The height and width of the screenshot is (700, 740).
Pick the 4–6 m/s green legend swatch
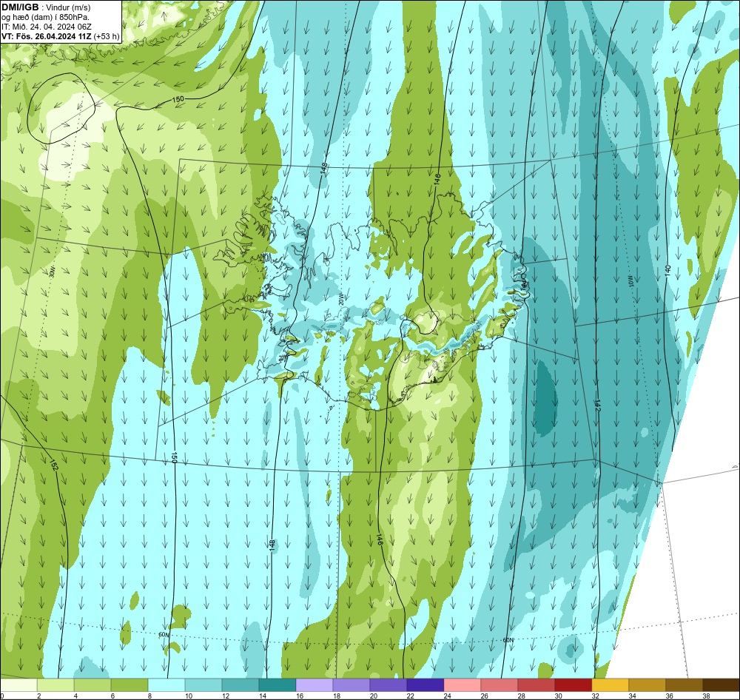coord(92,685)
